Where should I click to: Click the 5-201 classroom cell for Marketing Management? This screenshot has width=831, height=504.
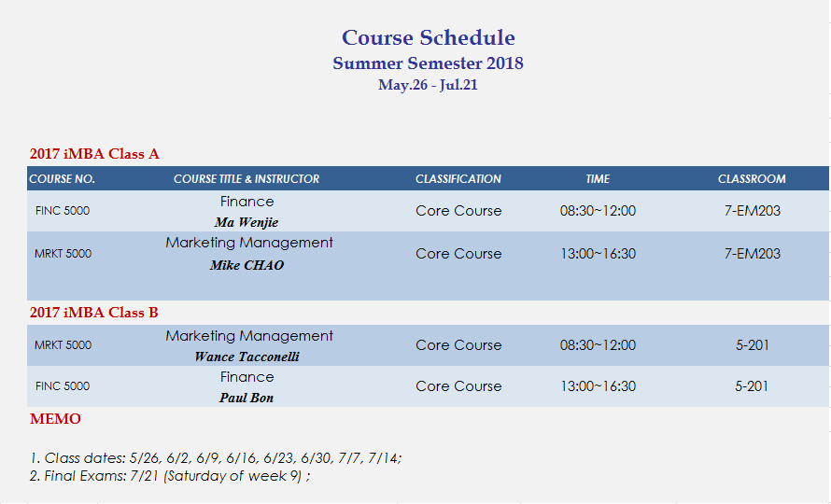[752, 345]
